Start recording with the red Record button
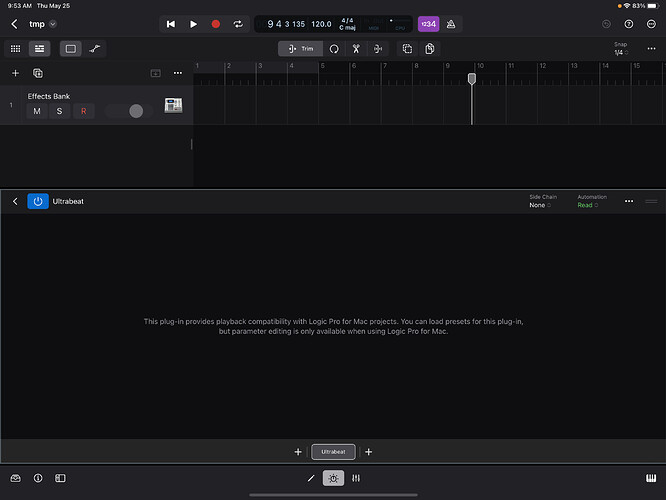The height and width of the screenshot is (500, 666). coord(216,24)
